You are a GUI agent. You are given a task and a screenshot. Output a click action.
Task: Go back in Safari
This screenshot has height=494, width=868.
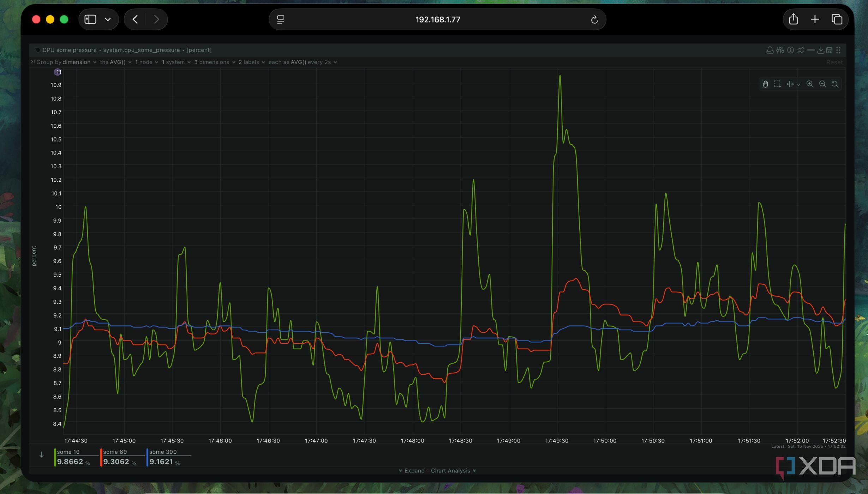[x=135, y=19]
